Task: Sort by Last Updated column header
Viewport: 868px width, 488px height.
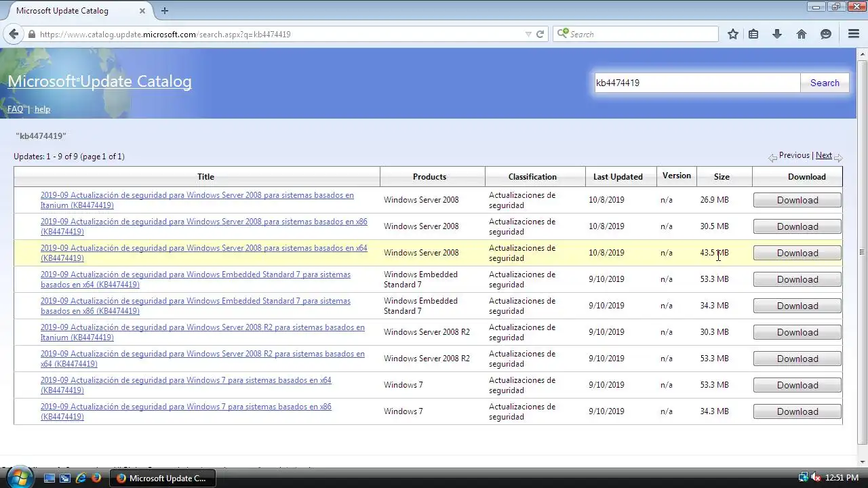Action: coord(618,177)
